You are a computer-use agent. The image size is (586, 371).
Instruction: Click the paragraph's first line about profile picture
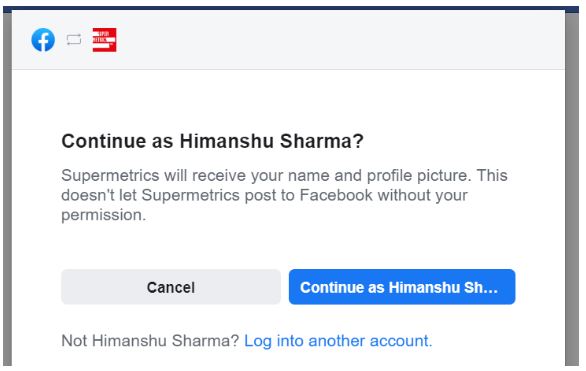[x=284, y=176]
